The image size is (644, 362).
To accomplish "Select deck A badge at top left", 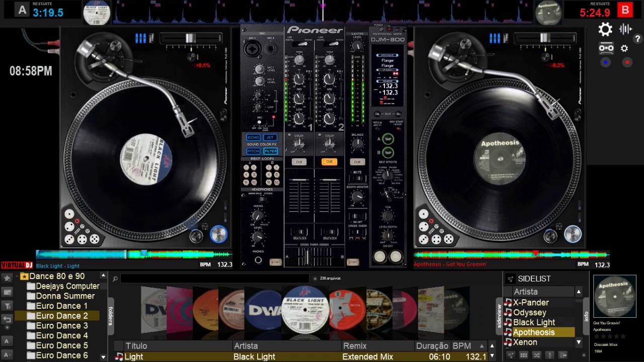I will (22, 10).
